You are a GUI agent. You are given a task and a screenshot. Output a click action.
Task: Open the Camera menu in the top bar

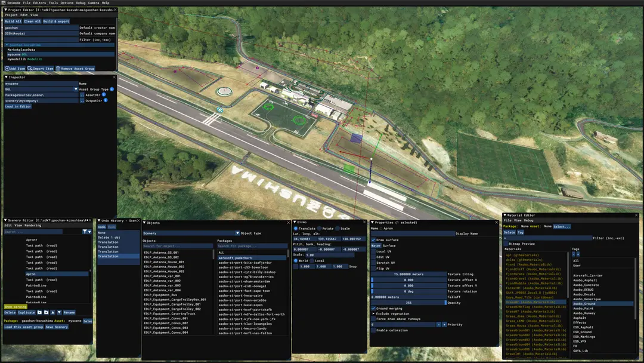point(94,3)
